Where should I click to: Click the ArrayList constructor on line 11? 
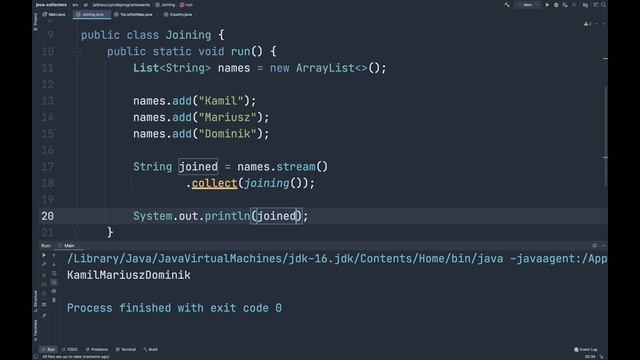tap(331, 68)
